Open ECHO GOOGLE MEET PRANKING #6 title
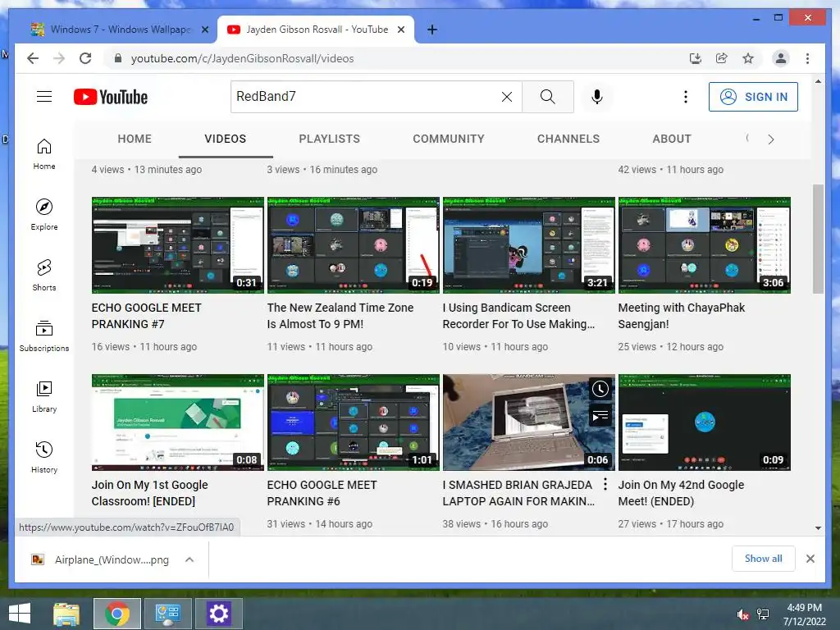This screenshot has height=630, width=840. click(322, 493)
